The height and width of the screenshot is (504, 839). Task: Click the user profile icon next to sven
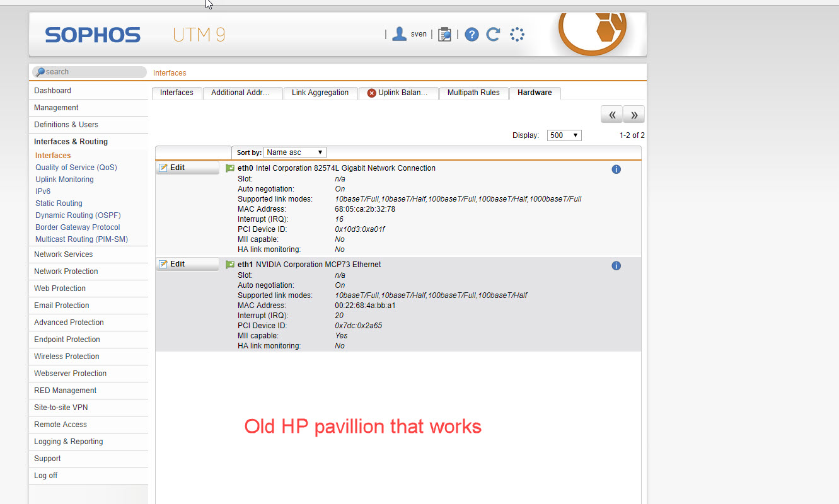click(399, 34)
